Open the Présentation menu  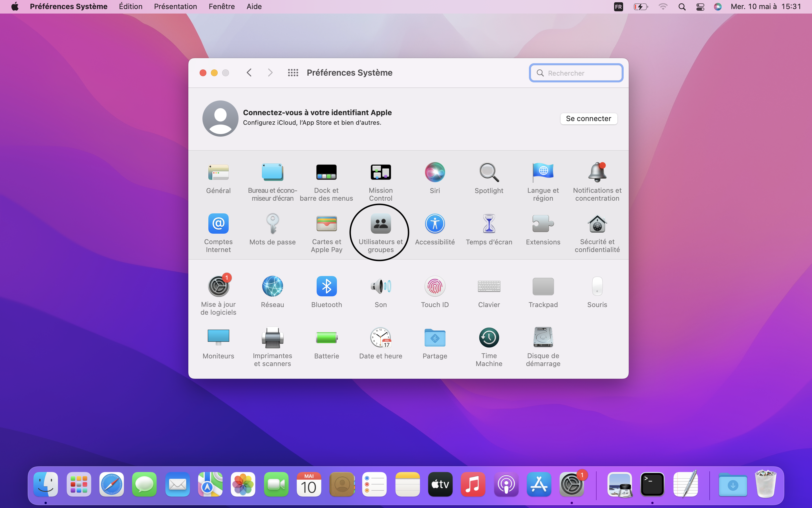tap(175, 7)
